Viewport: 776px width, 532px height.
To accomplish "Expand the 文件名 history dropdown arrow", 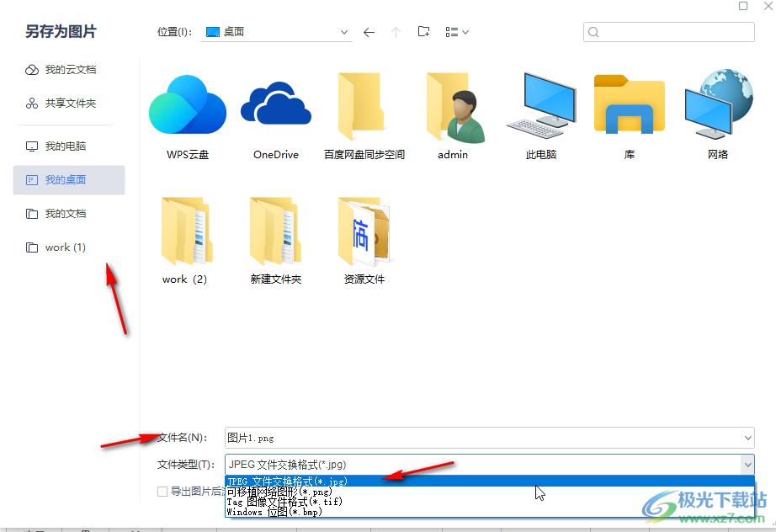I will point(747,438).
